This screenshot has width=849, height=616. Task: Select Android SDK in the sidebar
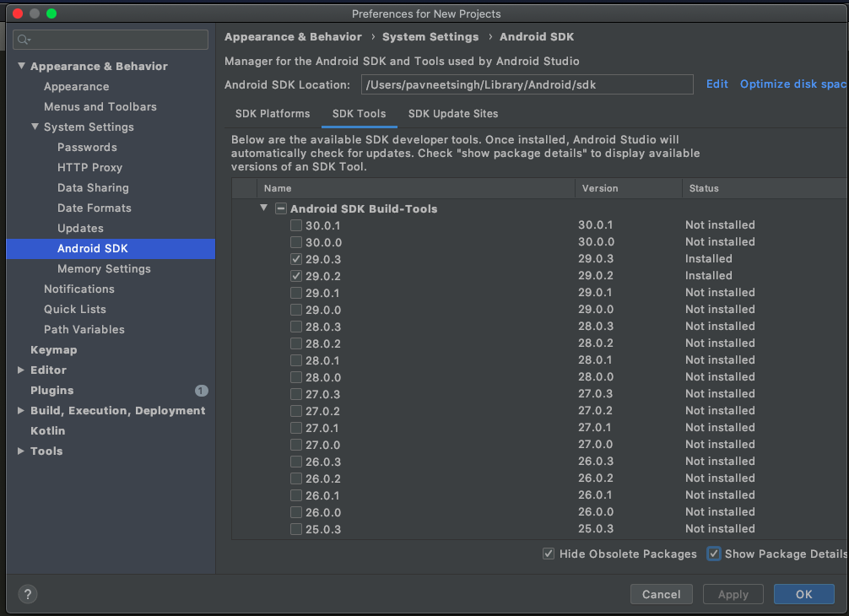tap(111, 248)
